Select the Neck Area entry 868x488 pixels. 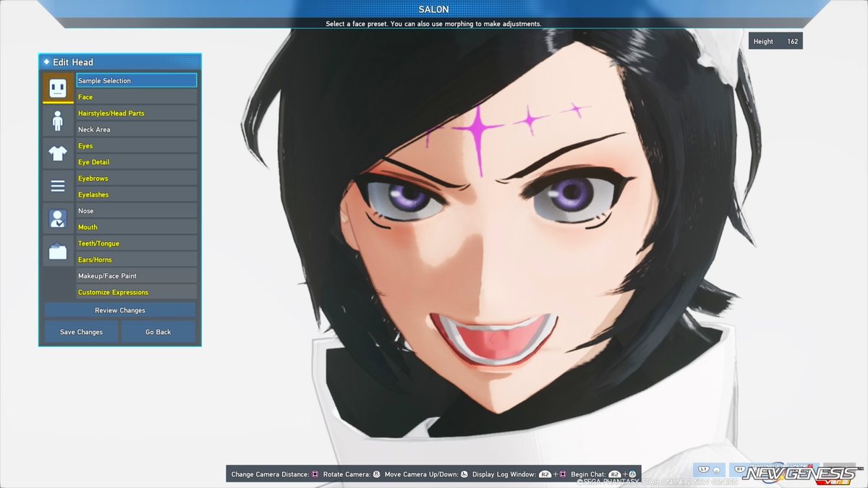click(x=137, y=129)
